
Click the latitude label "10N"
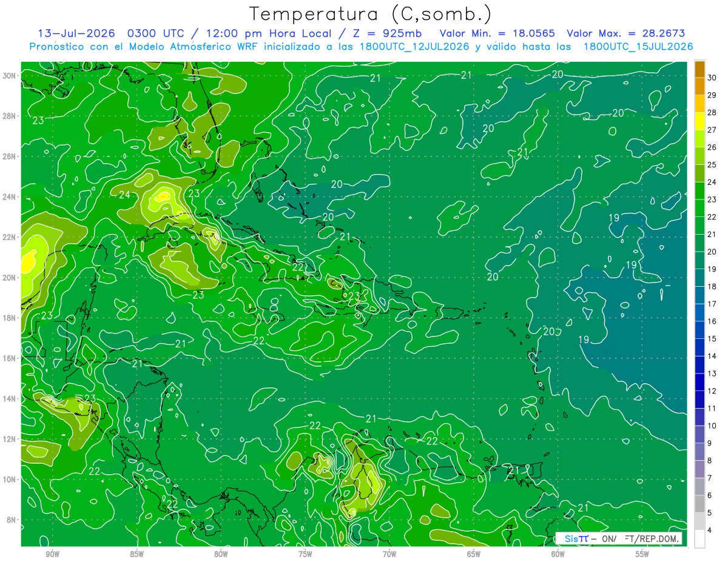coord(10,479)
